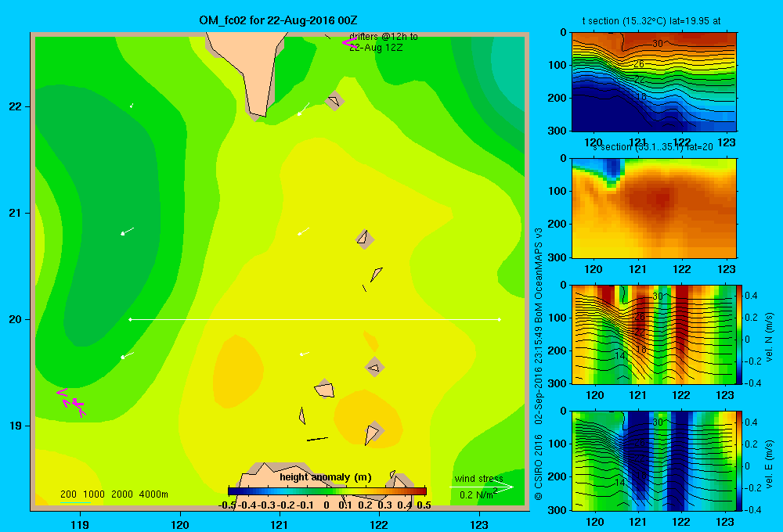The height and width of the screenshot is (532, 783).
Task: Click the "drifters @12h to" label
Action: pyautogui.click(x=384, y=37)
